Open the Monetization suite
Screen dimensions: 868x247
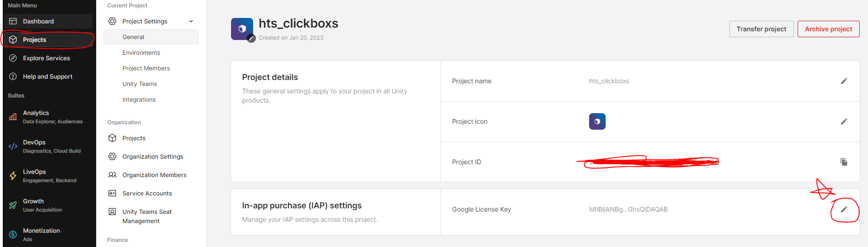coord(48,235)
